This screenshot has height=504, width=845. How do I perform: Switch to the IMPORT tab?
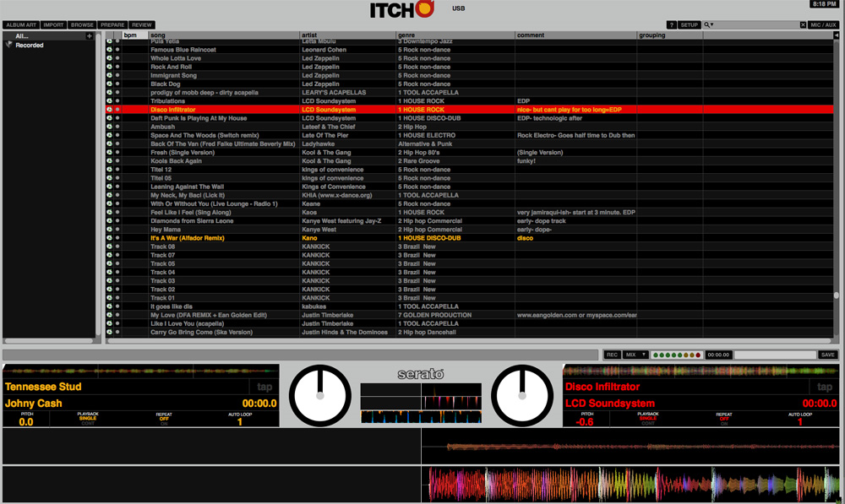[x=53, y=24]
